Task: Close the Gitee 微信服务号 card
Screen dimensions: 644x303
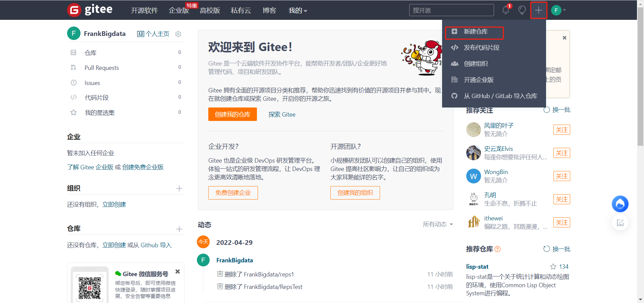Action: 178,271
